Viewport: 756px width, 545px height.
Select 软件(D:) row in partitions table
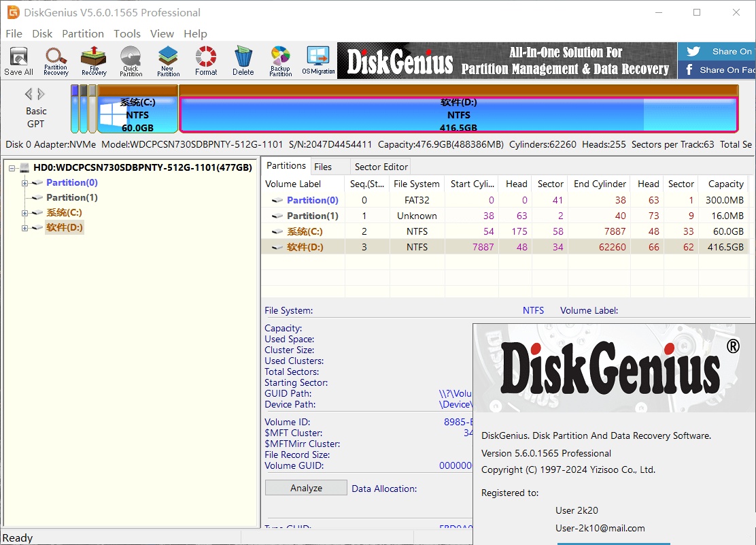(505, 247)
